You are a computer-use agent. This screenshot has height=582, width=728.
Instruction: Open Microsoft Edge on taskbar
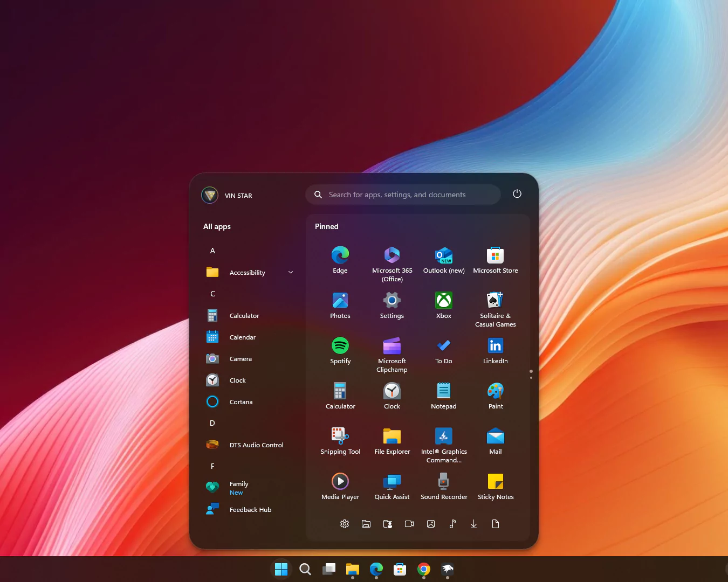376,569
